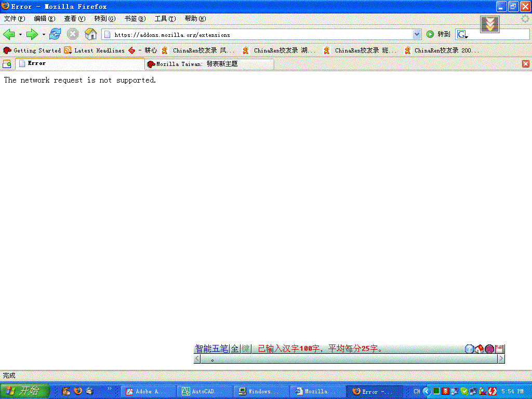Open the address bar URL history dropdown
Screen dimensions: 532x399
(417, 34)
